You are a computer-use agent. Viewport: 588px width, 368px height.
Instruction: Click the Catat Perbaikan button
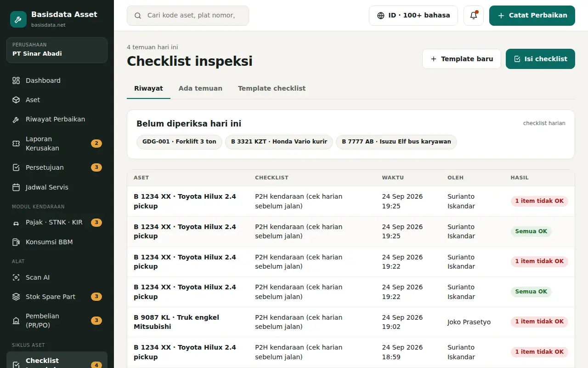tap(532, 16)
